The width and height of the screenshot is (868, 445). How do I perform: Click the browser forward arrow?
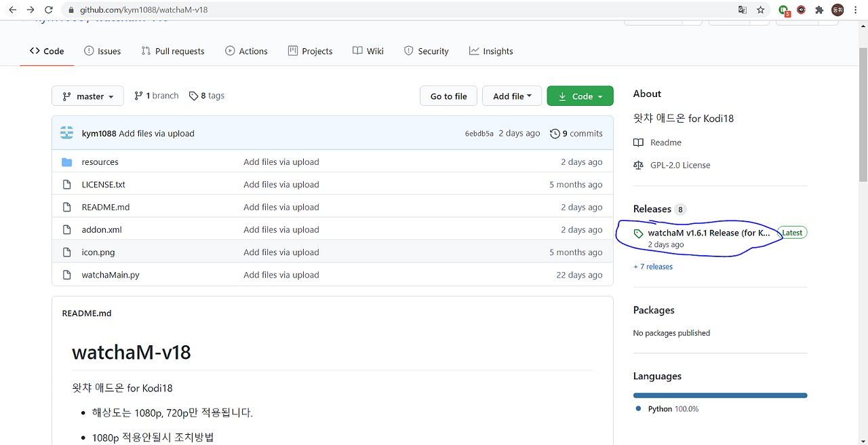tap(30, 10)
